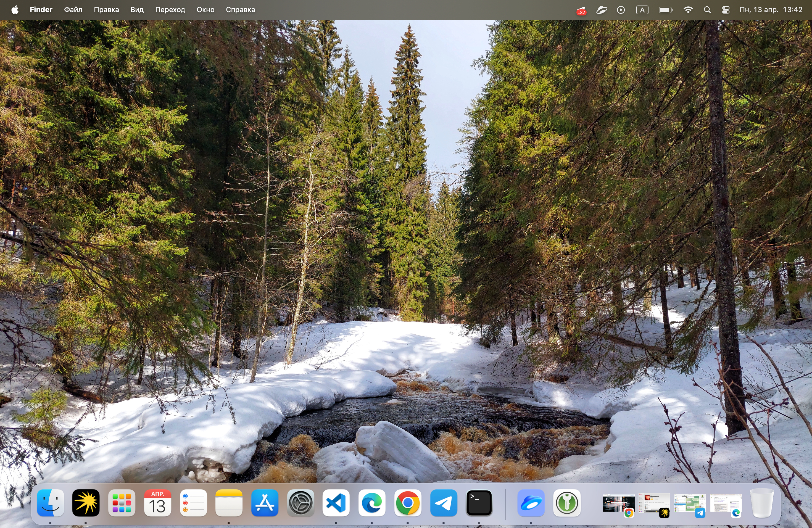Viewport: 812px width, 528px height.
Task: Open Launchpad app grid
Action: (122, 503)
